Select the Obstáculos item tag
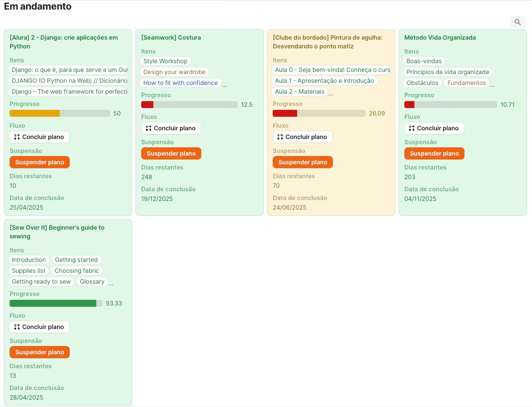532x407 pixels. tap(423, 83)
